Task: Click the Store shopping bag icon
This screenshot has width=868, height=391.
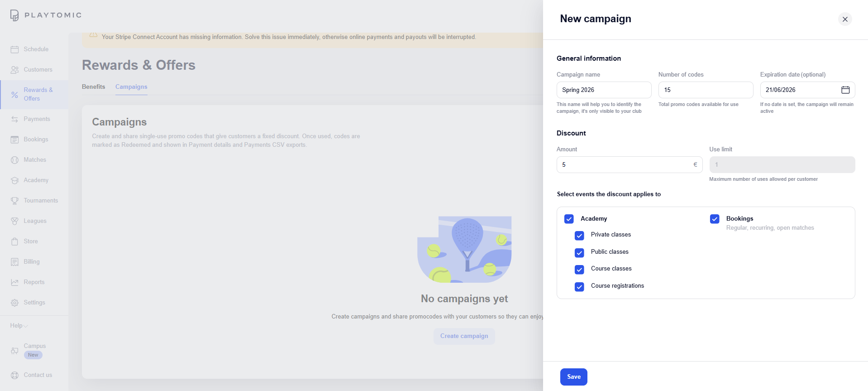Action: point(14,241)
